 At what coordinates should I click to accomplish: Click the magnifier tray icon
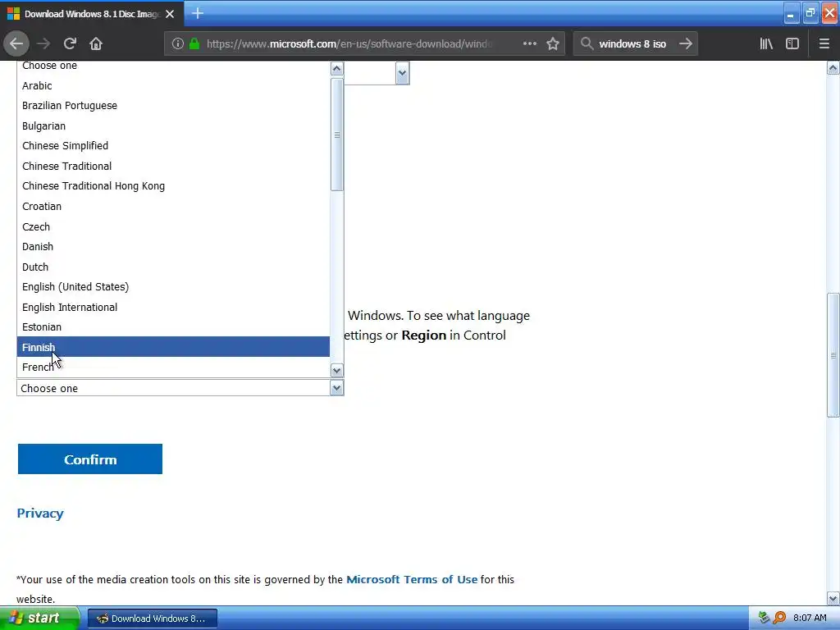[x=779, y=619]
